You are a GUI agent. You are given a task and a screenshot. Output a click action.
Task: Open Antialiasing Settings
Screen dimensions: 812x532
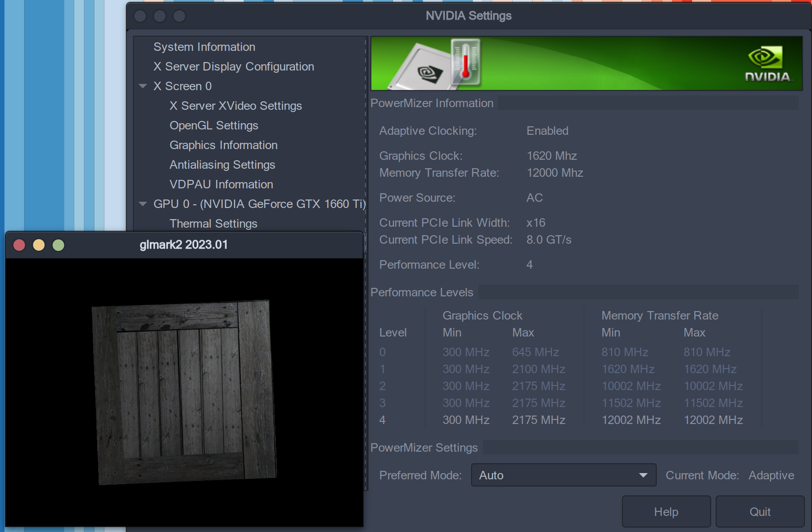pyautogui.click(x=222, y=165)
